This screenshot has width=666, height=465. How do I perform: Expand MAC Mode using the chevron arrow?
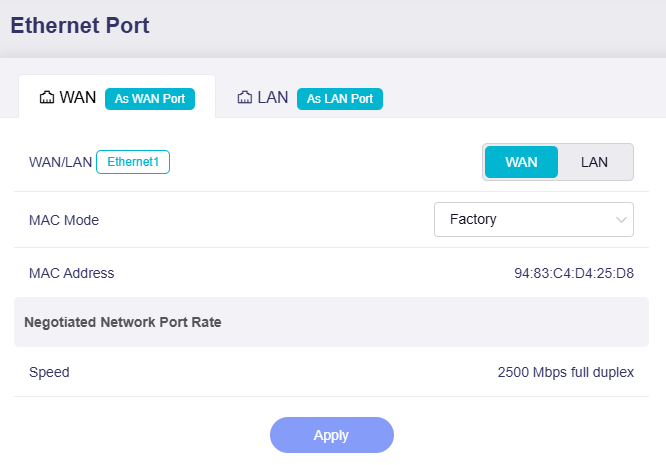(621, 220)
